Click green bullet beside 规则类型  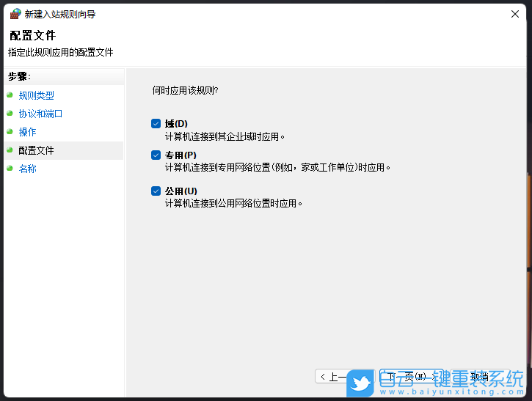point(10,95)
